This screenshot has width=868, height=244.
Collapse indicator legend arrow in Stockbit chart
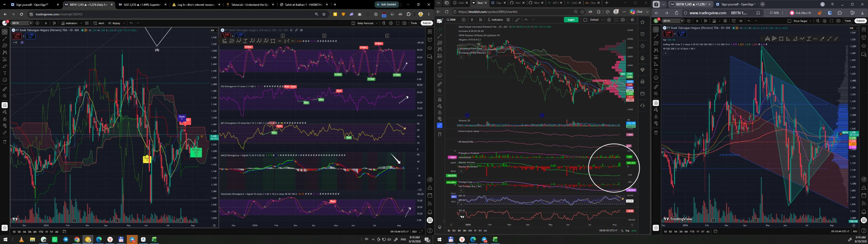tap(461, 57)
